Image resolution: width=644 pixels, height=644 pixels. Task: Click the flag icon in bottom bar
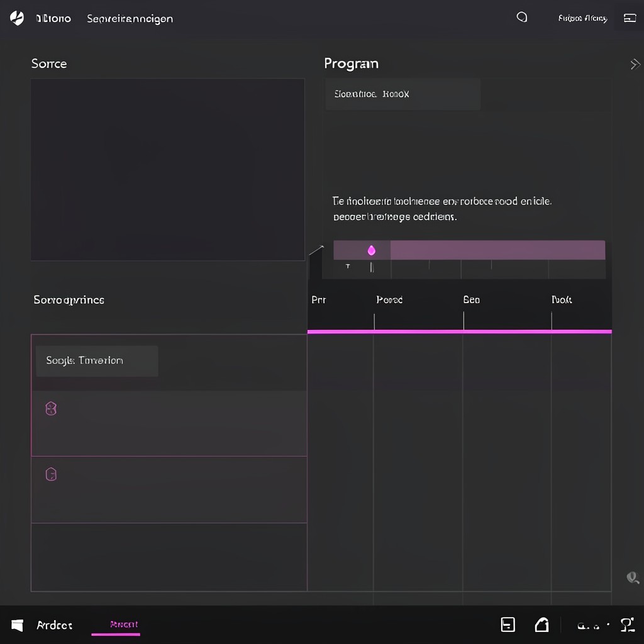click(x=17, y=625)
